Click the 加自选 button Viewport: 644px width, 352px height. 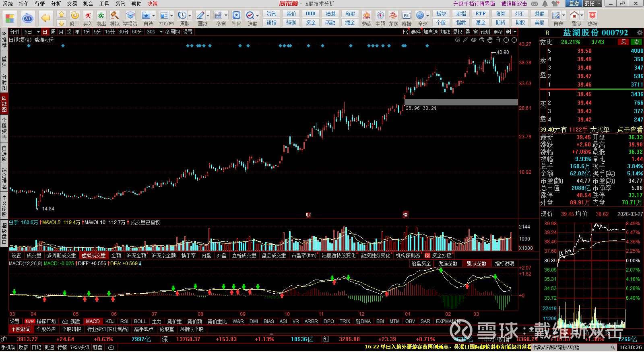click(430, 32)
